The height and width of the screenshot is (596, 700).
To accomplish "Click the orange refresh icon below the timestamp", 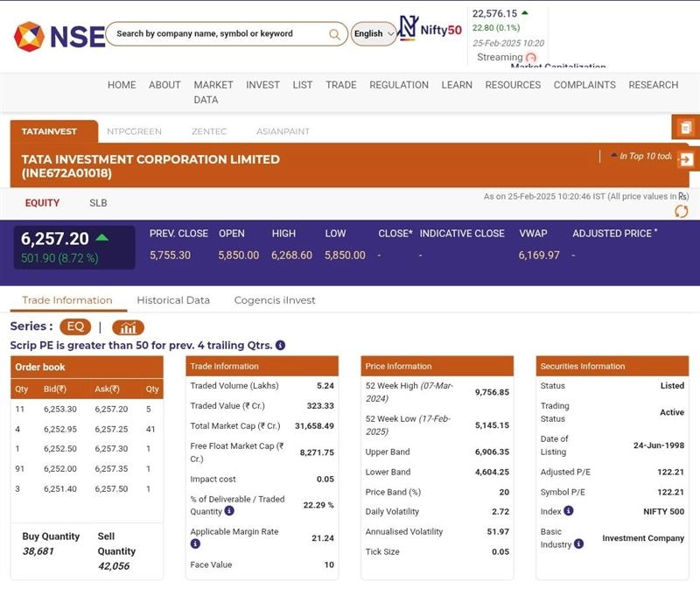I will click(x=681, y=212).
